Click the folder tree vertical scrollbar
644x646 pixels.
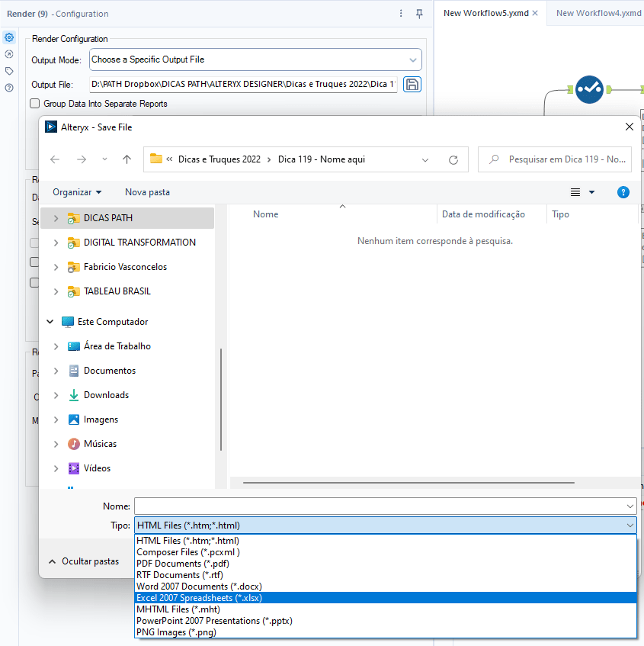pyautogui.click(x=221, y=400)
